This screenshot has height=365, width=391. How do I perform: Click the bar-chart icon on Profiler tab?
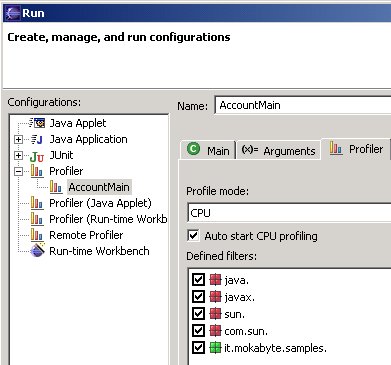(336, 148)
